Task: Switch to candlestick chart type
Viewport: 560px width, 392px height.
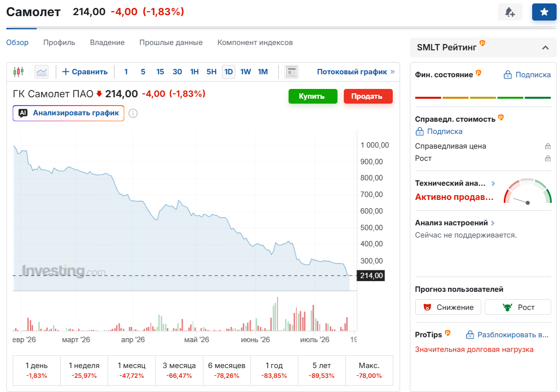Action: click(x=19, y=72)
